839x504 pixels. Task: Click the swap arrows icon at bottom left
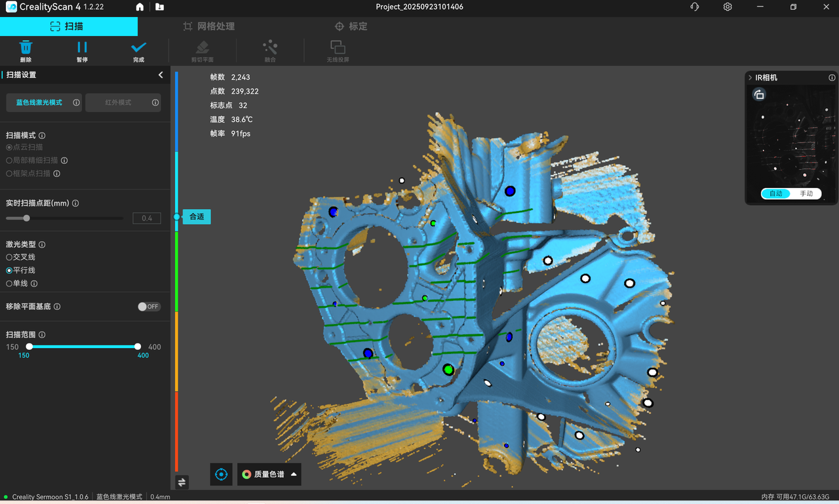tap(182, 482)
